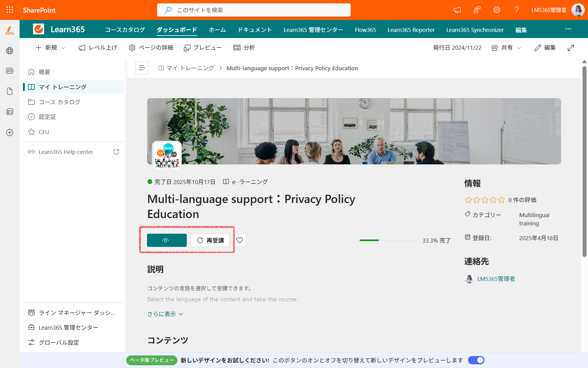Screen dimensions: 588x368
Task: Open the Learn365 Help center link
Action: (x=73, y=152)
